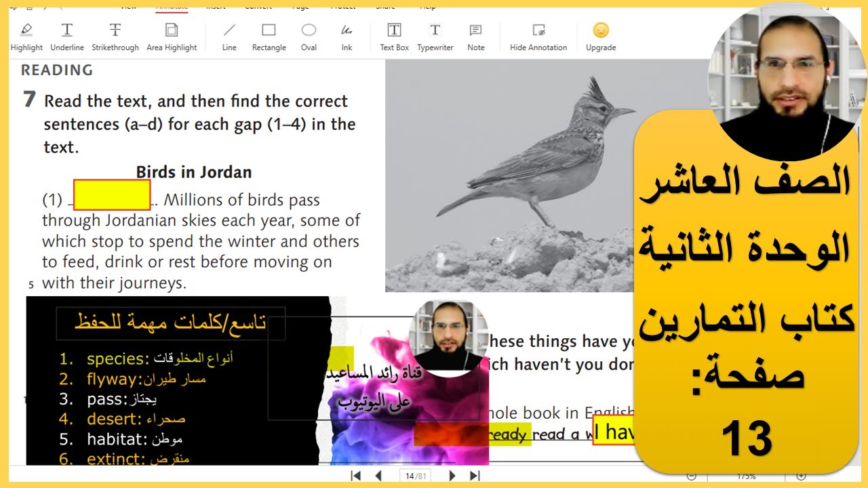
Task: Click the word 'desert' in vocabulary list
Action: (x=112, y=420)
